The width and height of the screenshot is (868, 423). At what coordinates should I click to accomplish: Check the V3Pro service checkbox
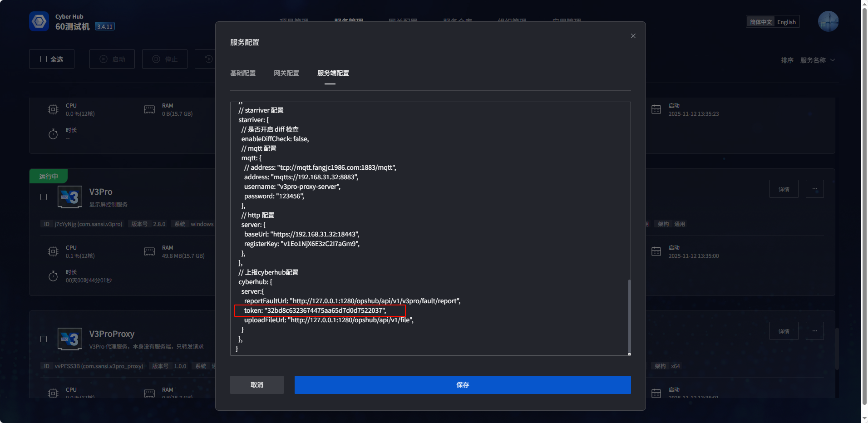[x=44, y=197]
